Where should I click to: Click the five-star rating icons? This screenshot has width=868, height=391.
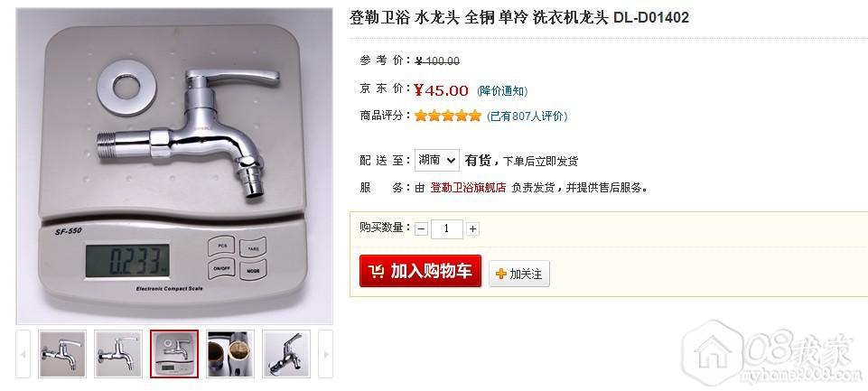[x=448, y=116]
